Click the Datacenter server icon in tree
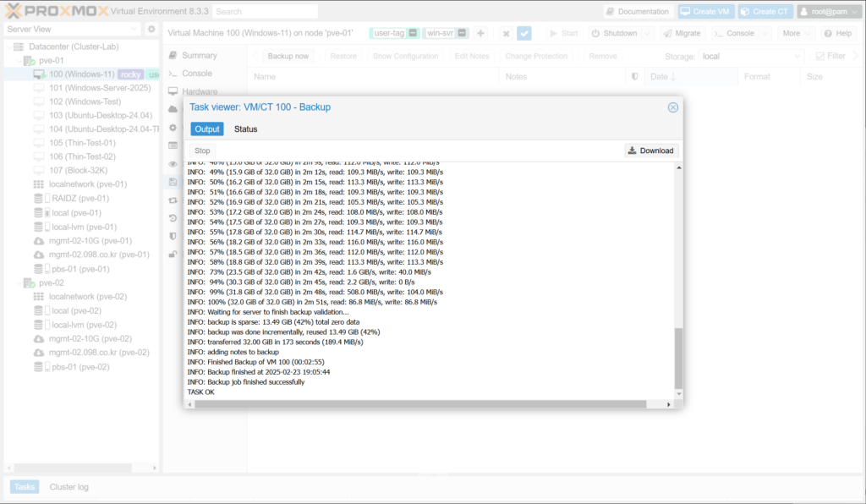The height and width of the screenshot is (504, 866). pos(19,47)
